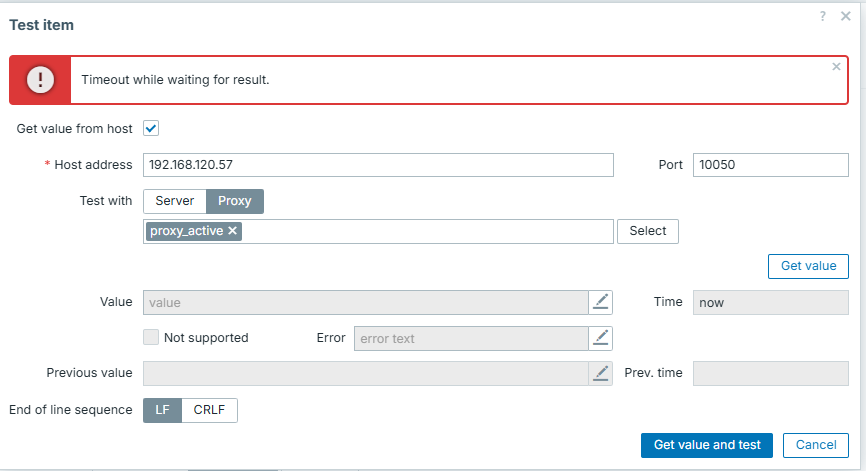
Task: Close the Test item dialog
Action: click(x=846, y=16)
